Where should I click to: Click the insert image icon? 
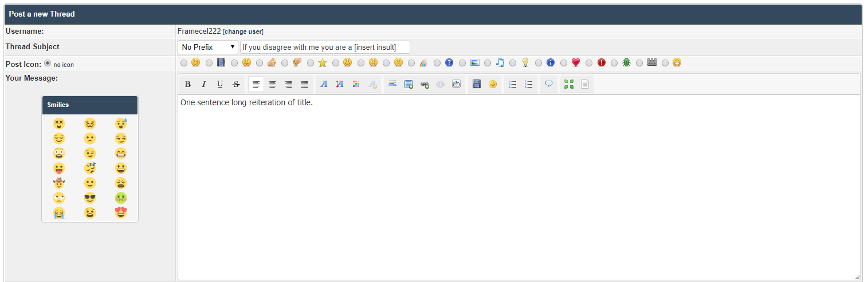click(409, 84)
